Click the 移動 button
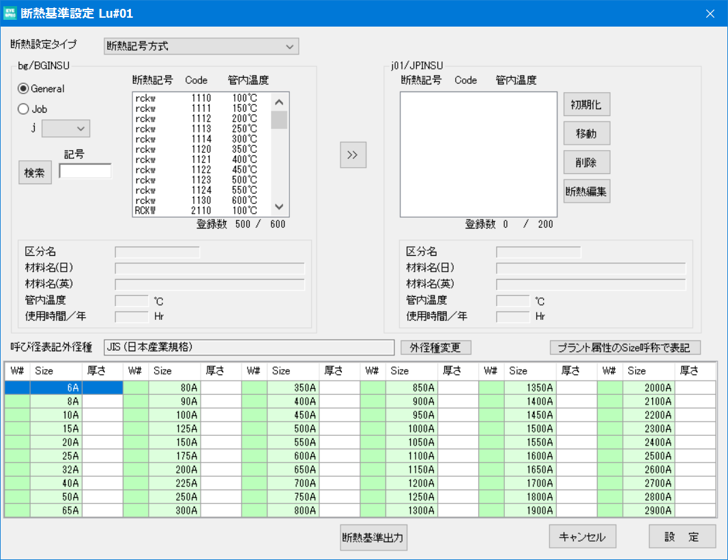728x560 pixels. click(x=586, y=133)
